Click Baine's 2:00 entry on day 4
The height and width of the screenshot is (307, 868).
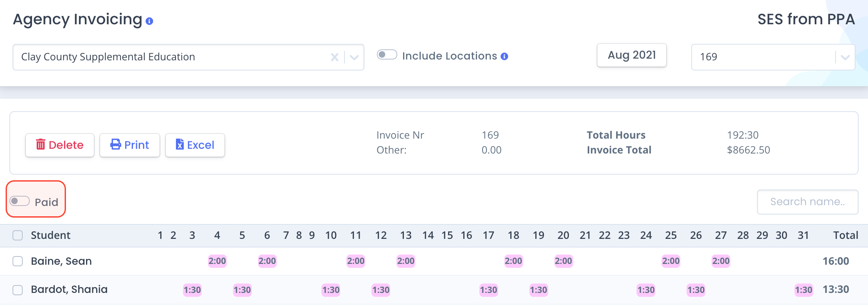[x=217, y=261]
